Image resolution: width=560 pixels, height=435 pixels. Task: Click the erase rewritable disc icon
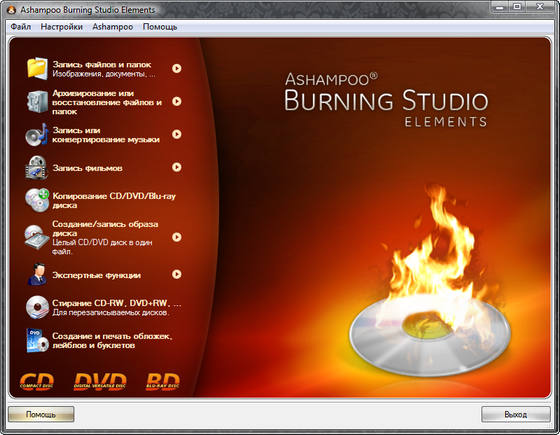coord(37,307)
